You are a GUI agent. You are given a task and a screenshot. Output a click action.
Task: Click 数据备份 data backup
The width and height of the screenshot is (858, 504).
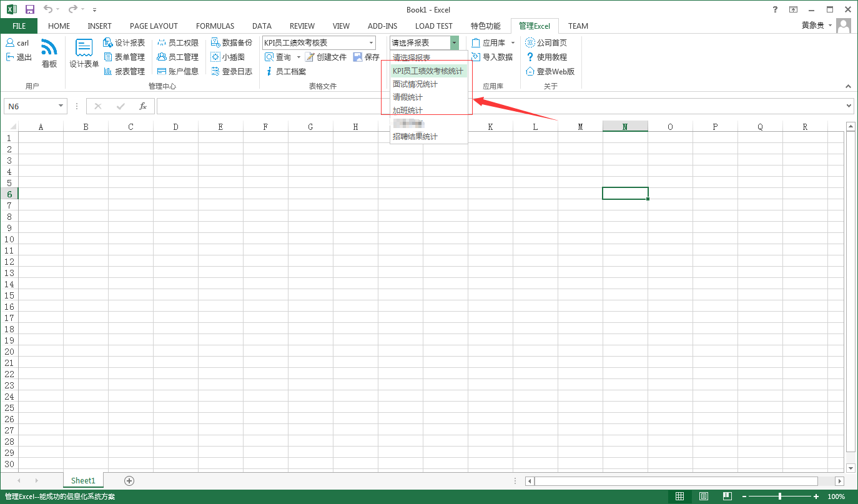pos(231,42)
